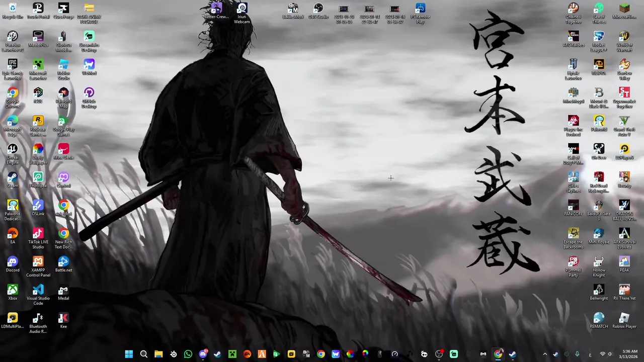The height and width of the screenshot is (362, 644).
Task: Select the BakkesMod desktop shortcut
Action: 293,11
